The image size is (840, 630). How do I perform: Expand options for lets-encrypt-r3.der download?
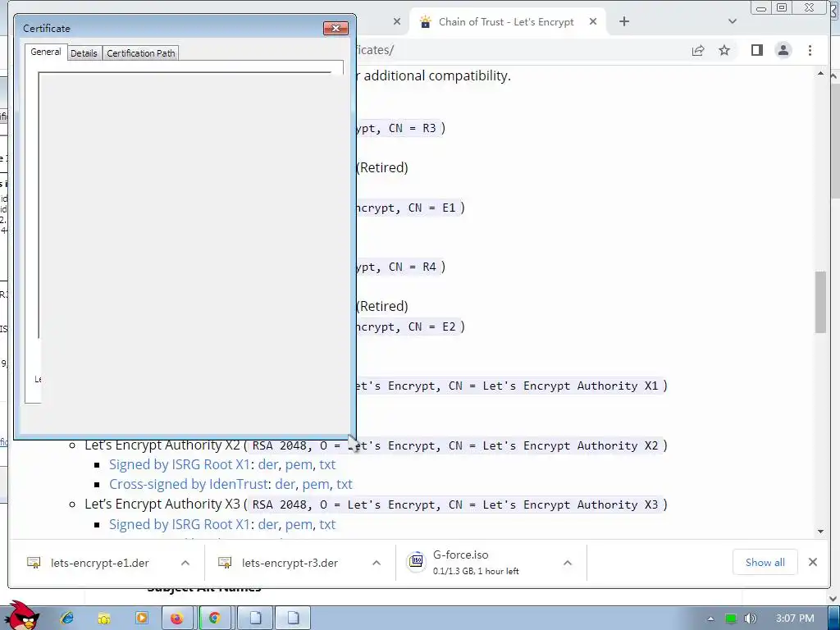[377, 563]
